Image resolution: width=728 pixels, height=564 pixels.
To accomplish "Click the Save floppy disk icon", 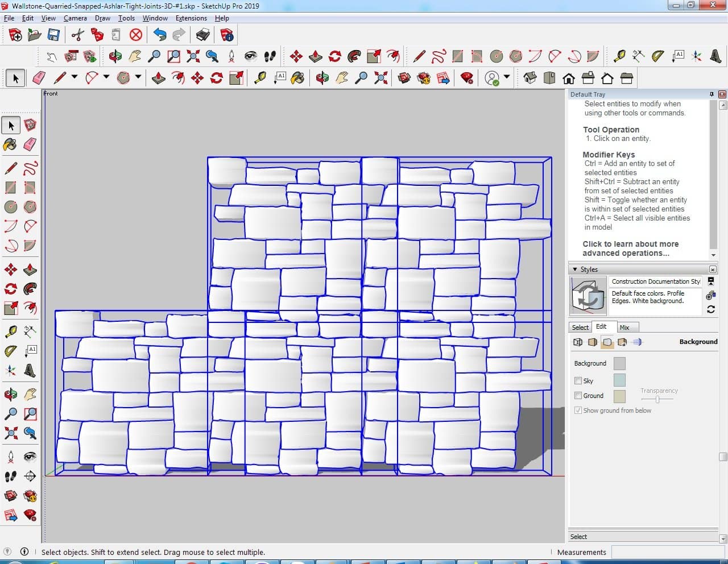I will tap(53, 35).
